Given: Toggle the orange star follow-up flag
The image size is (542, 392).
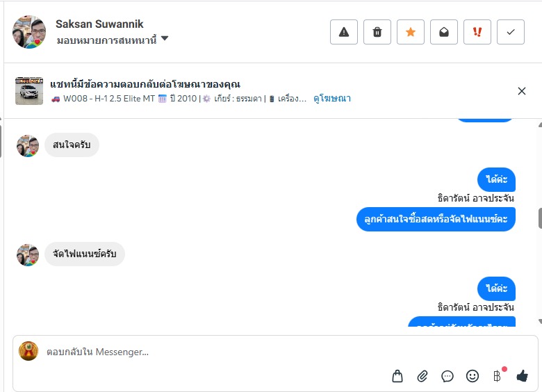Looking at the screenshot, I should (x=411, y=32).
